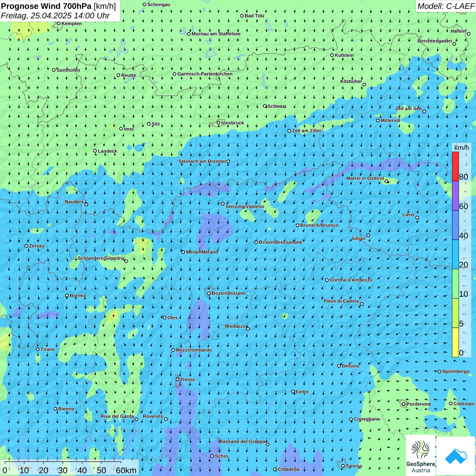Click the Treviso city marker

click(343, 466)
